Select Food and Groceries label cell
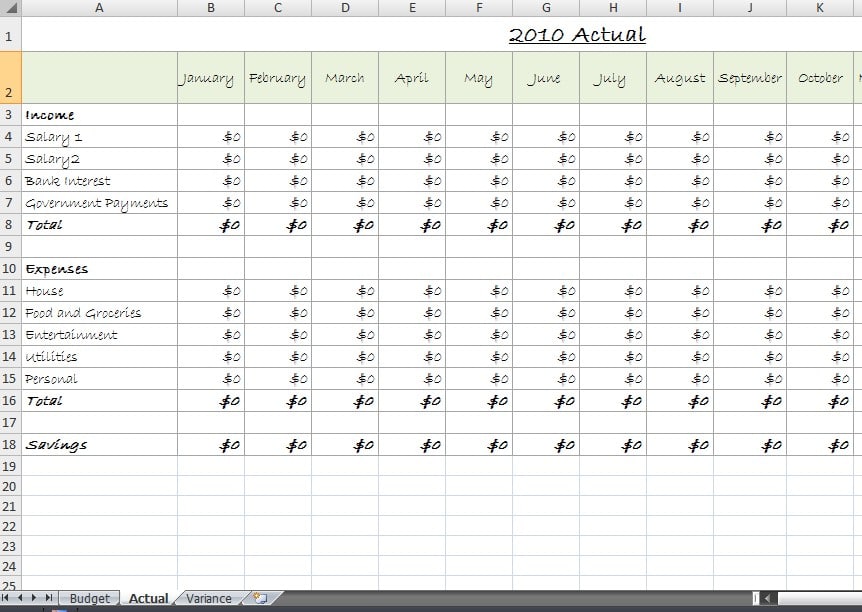This screenshot has height=612, width=862. tap(99, 313)
